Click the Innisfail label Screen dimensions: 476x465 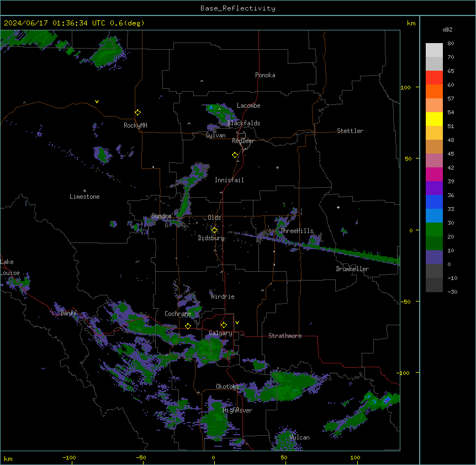pos(229,180)
